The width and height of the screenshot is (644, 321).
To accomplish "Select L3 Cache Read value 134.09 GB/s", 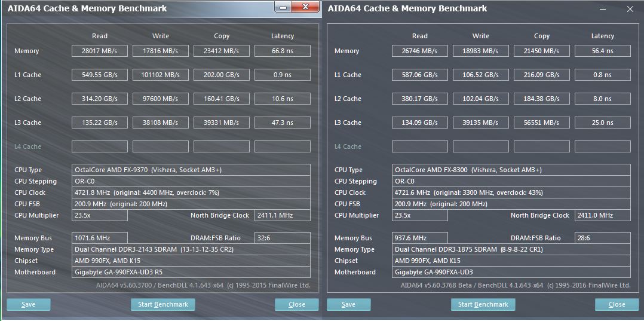I will 420,123.
